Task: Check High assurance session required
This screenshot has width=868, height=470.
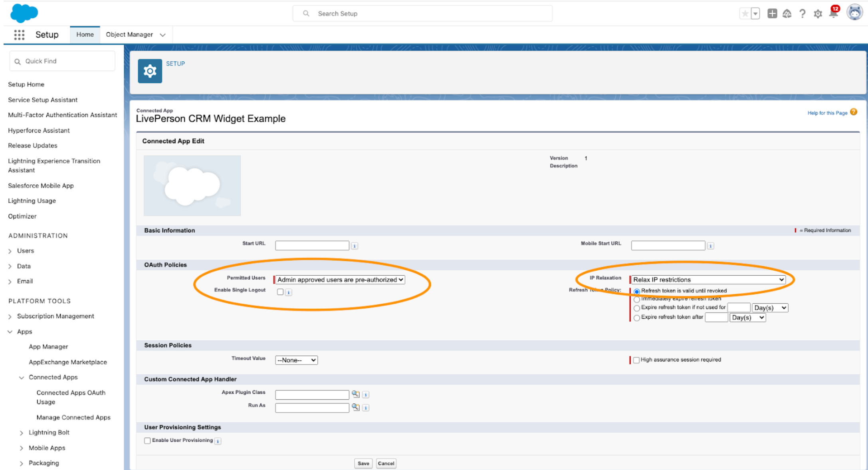Action: [x=636, y=360]
